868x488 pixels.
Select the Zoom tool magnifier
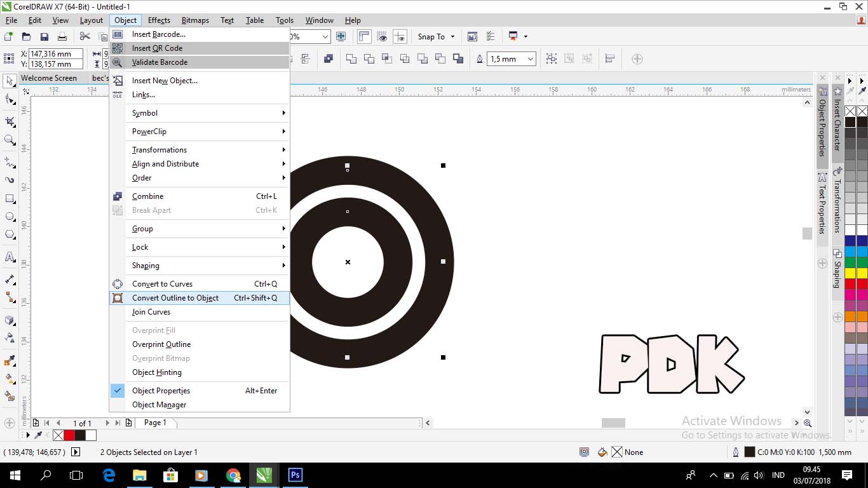coord(10,140)
